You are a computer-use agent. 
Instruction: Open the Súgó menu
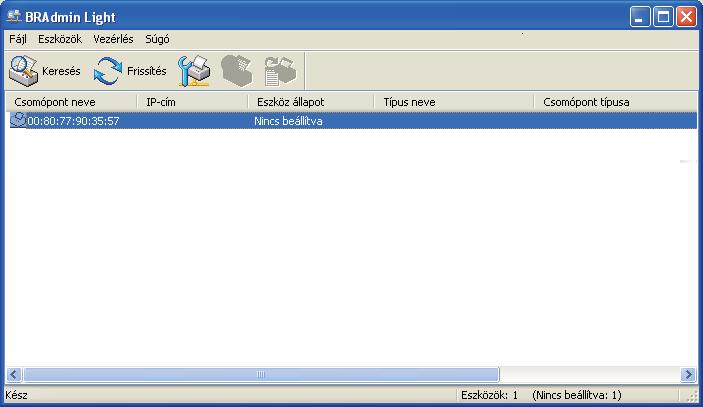click(157, 39)
